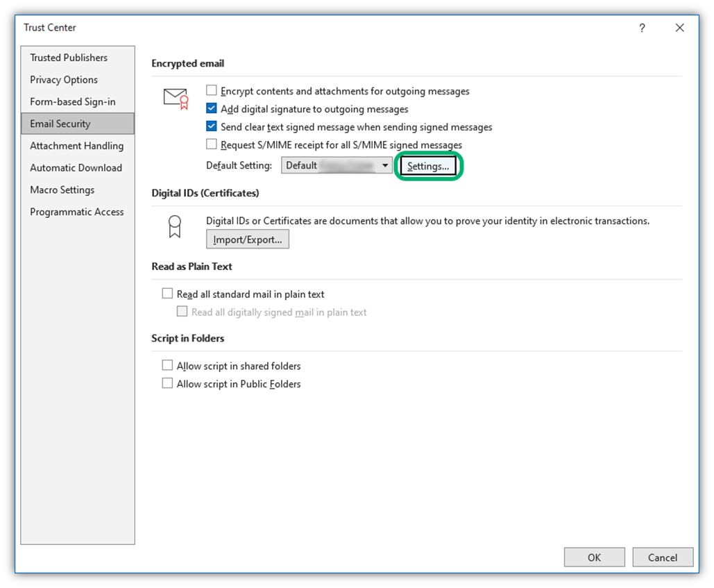Check read all standard mail in plain text
The image size is (714, 588).
[167, 293]
